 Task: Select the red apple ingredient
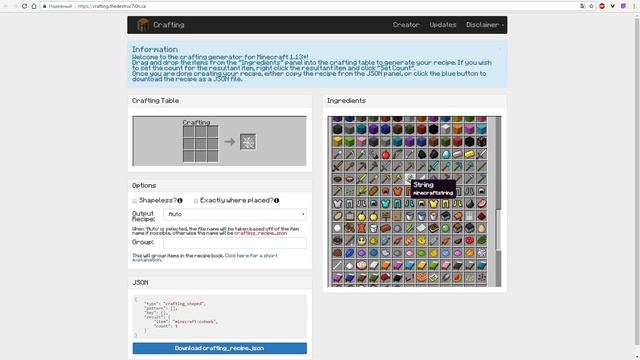[x=385, y=154]
